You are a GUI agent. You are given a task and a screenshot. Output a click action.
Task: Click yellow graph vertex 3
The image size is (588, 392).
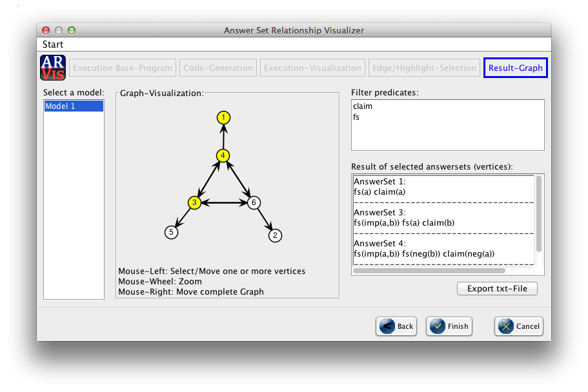coord(194,202)
